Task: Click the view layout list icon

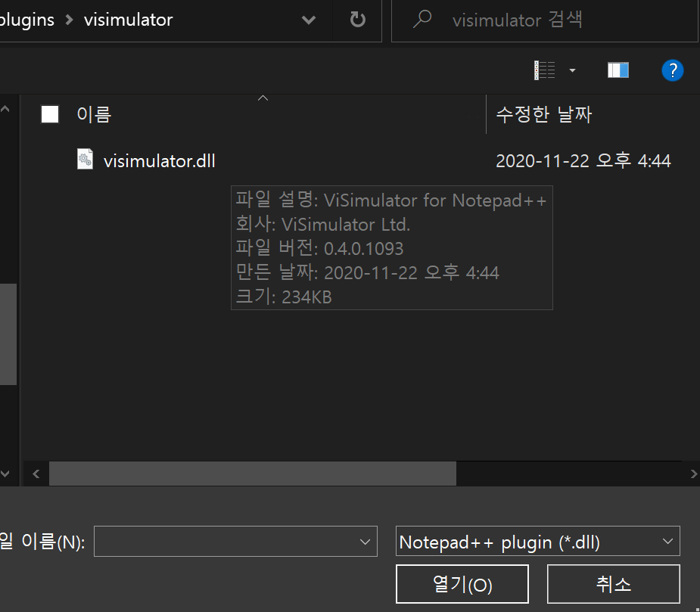Action: pyautogui.click(x=545, y=70)
